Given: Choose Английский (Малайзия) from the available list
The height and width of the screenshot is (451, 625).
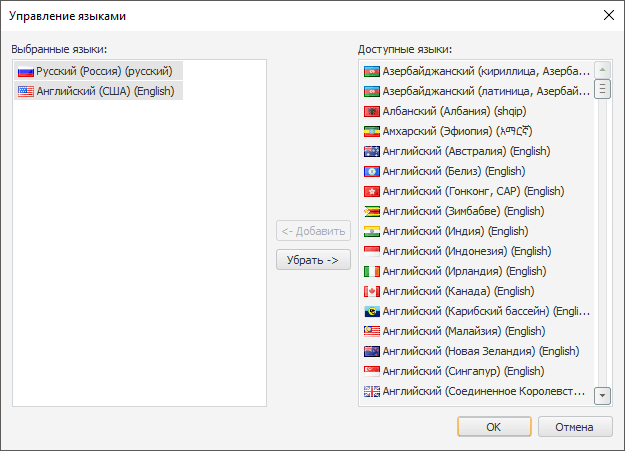Looking at the screenshot, I should (x=467, y=331).
